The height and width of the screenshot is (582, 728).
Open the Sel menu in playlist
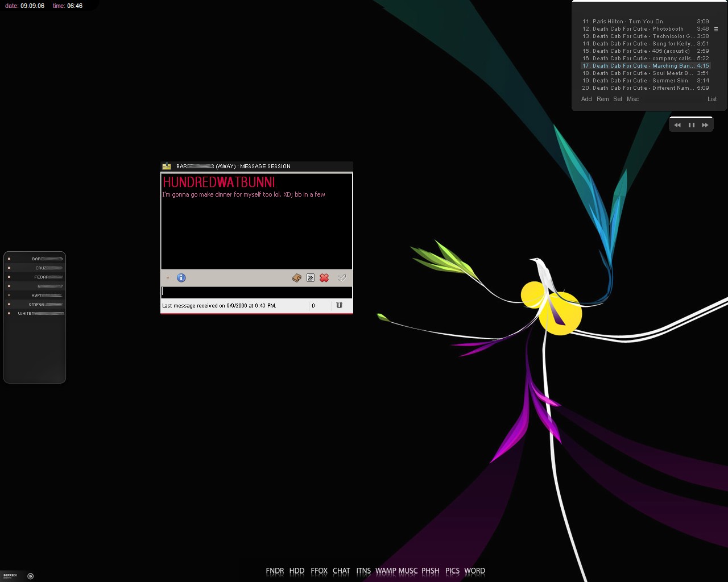tap(618, 99)
